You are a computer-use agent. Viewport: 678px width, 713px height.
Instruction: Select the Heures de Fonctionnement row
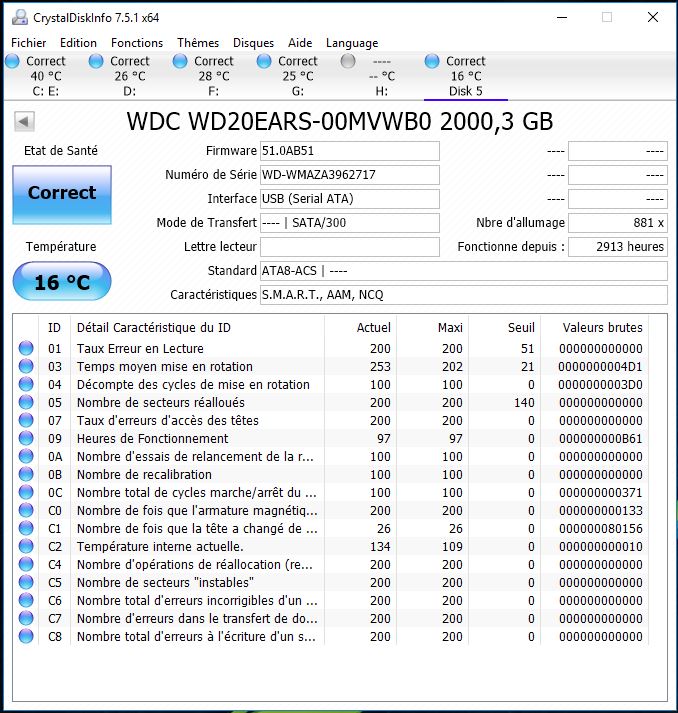tap(331, 438)
